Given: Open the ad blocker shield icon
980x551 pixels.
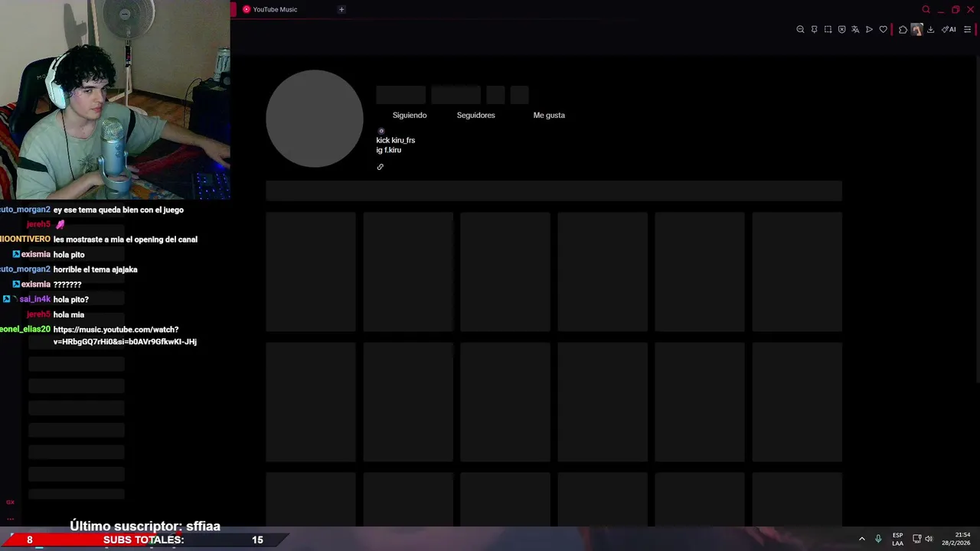Looking at the screenshot, I should [x=841, y=29].
